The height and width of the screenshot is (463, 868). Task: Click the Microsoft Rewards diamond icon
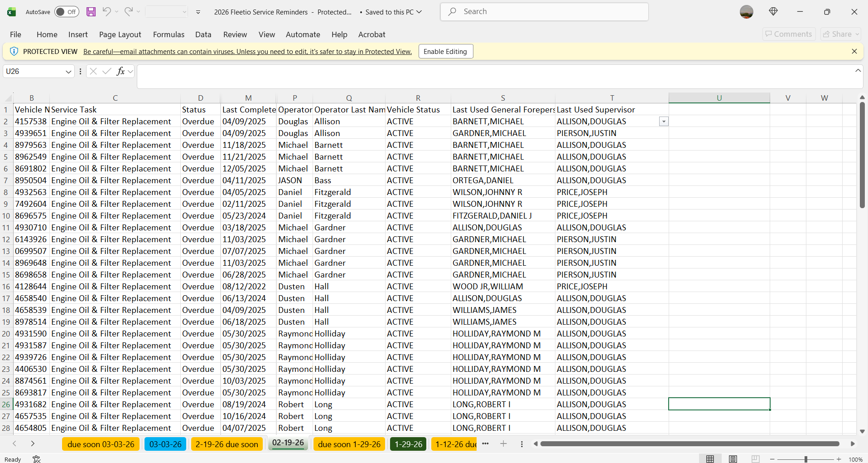[x=773, y=12]
